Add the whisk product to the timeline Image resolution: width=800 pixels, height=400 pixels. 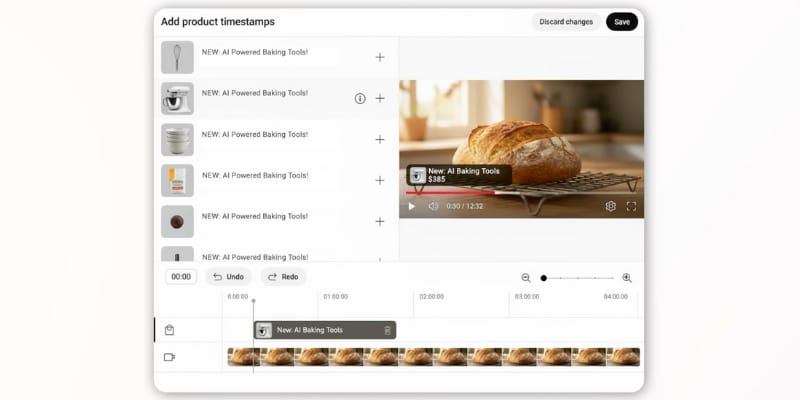[x=380, y=57]
